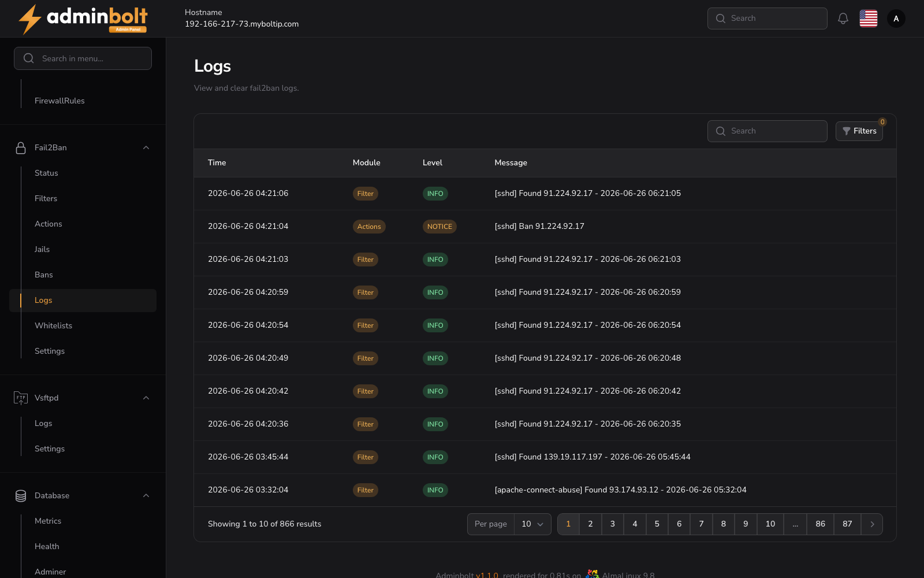Click the apache-connect-abuse log message
Viewport: 924px width, 578px height.
tap(620, 490)
